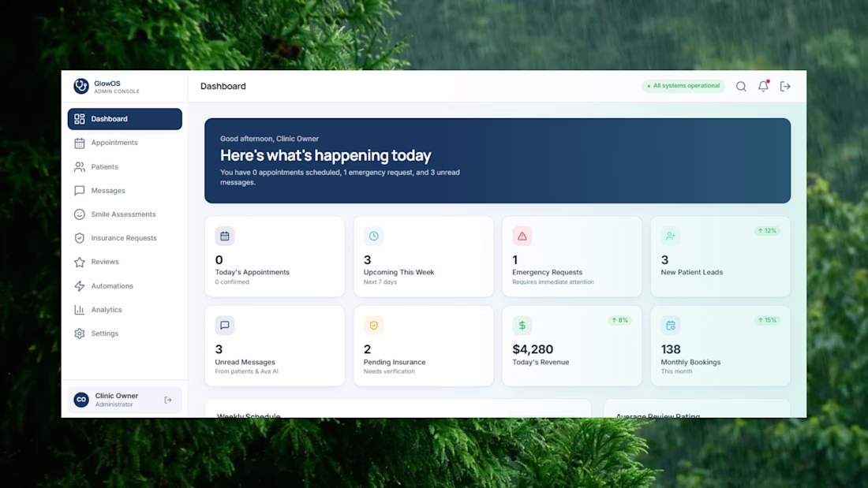Click the 'From patients & Ava AI' text
This screenshot has width=868, height=488.
pos(246,372)
